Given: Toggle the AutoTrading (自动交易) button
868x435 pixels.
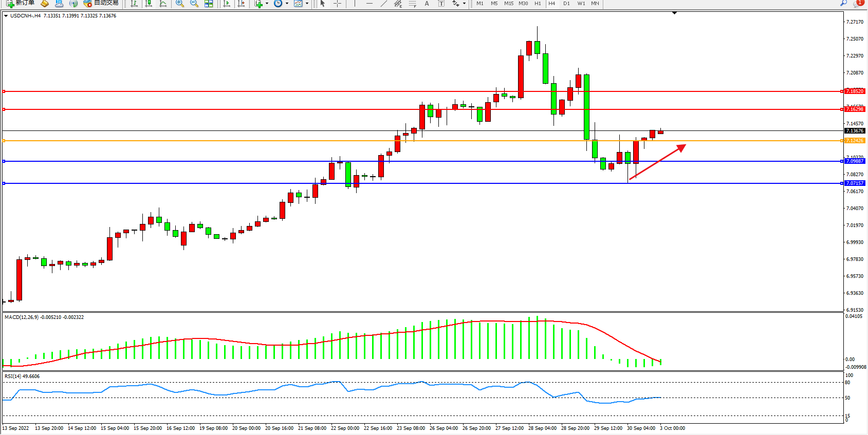Looking at the screenshot, I should (101, 3).
